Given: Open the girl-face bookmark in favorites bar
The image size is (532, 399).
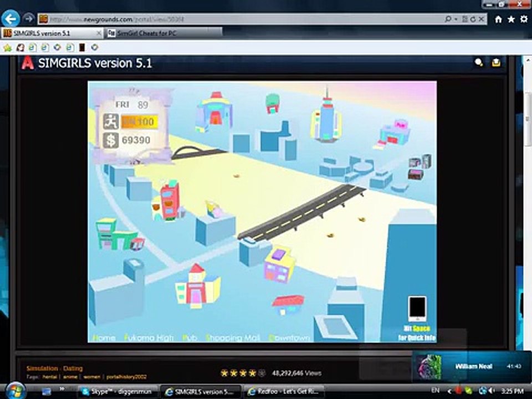Looking at the screenshot, I should (21, 48).
